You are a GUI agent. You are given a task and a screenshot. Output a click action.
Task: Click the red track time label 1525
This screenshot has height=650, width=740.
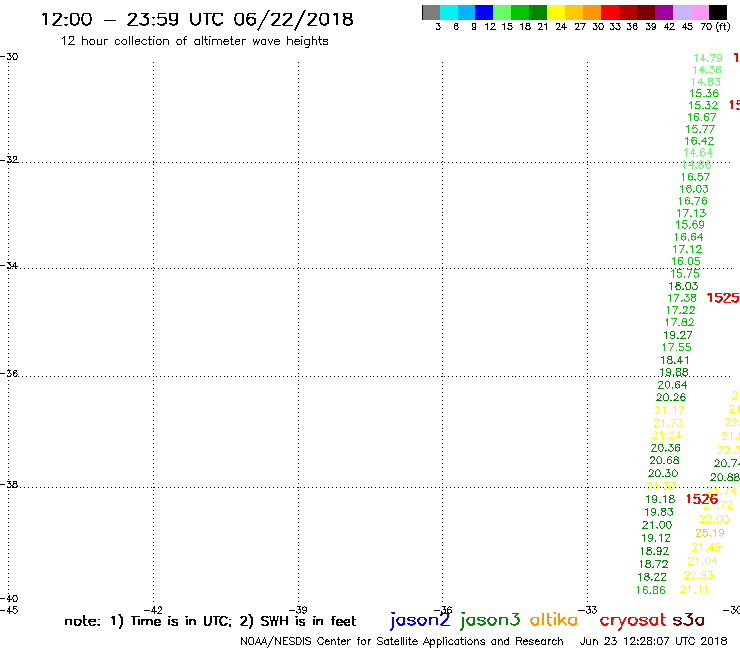click(723, 298)
